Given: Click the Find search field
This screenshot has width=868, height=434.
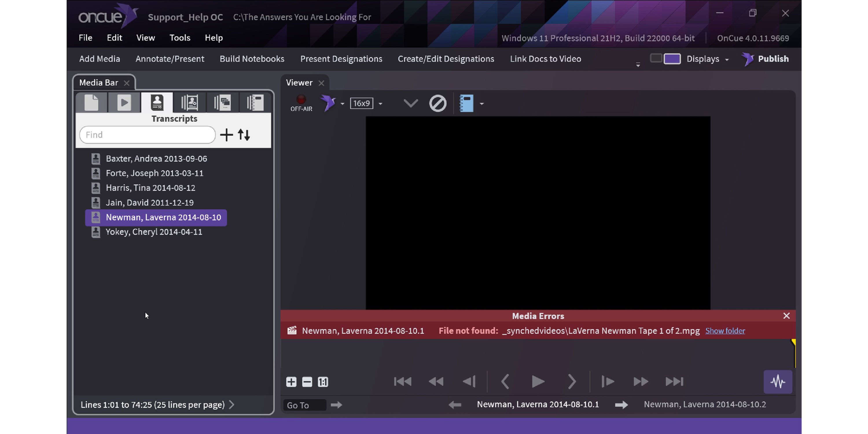Looking at the screenshot, I should pyautogui.click(x=147, y=135).
